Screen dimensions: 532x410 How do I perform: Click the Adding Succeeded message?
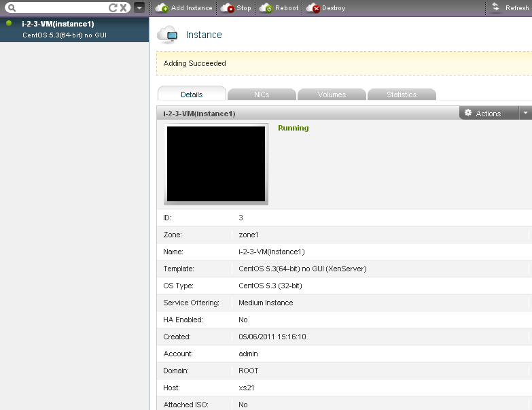click(x=195, y=63)
